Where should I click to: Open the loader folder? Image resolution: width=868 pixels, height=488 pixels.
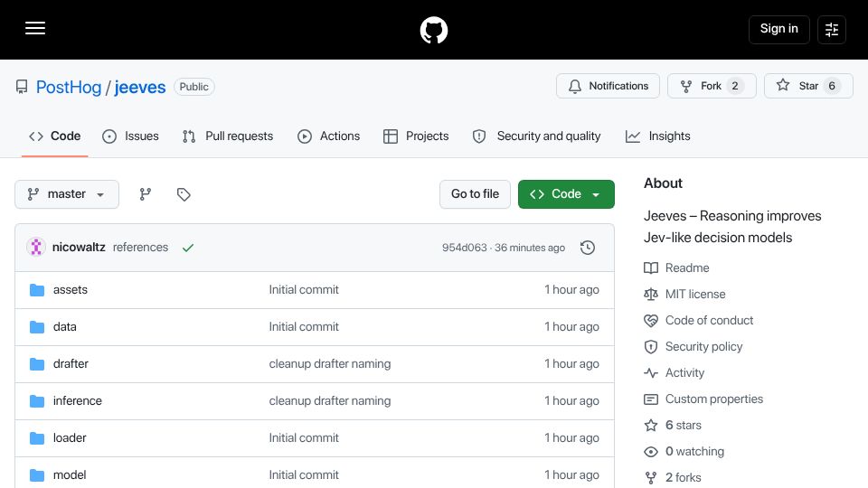(x=70, y=438)
